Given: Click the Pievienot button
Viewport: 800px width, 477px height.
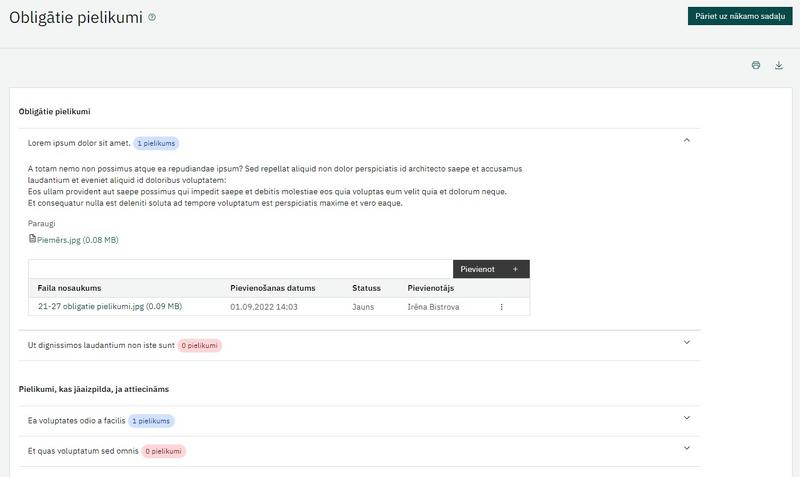Looking at the screenshot, I should coord(491,269).
